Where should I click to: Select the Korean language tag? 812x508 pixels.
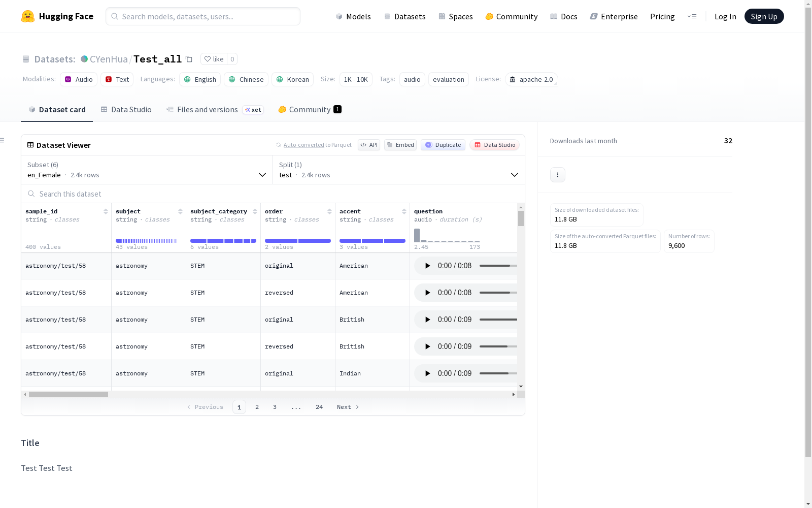292,79
